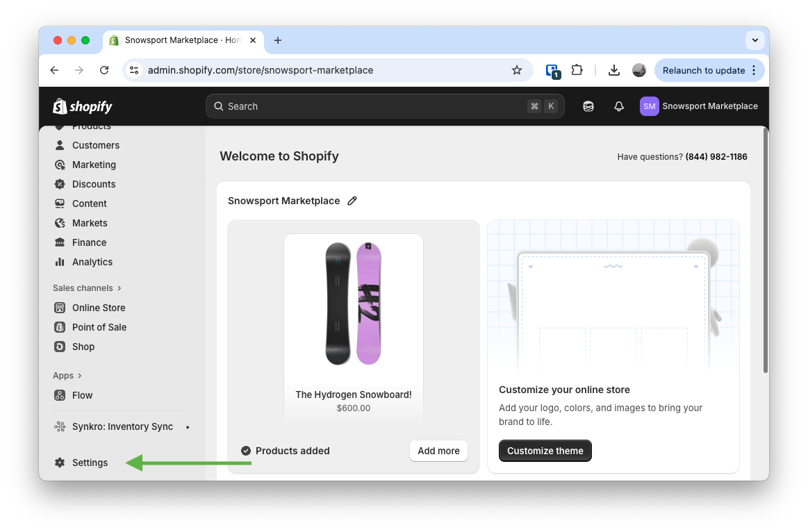Open the Point of Sale channel

tap(99, 328)
